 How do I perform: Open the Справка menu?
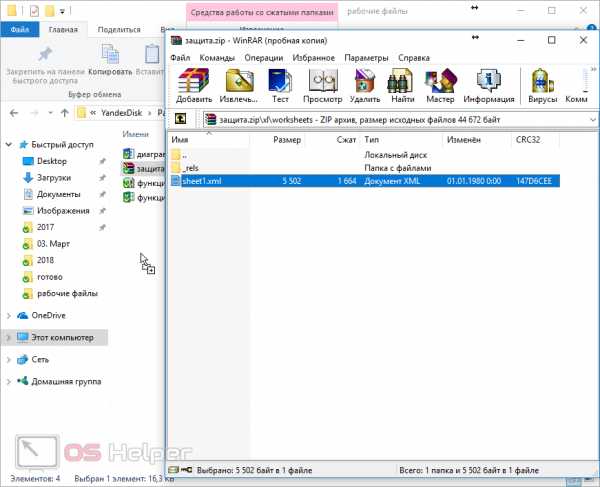click(414, 58)
